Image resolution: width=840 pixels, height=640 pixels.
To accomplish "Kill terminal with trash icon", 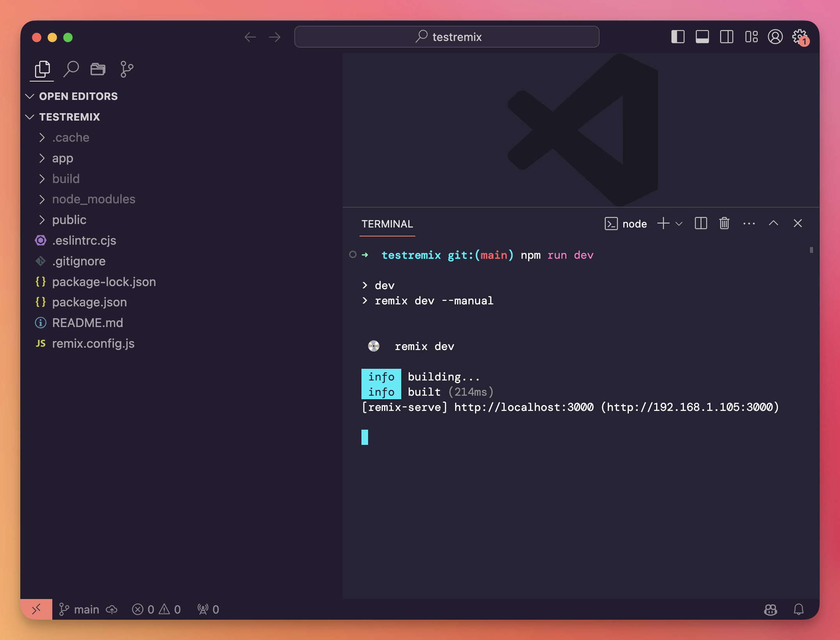I will [724, 224].
